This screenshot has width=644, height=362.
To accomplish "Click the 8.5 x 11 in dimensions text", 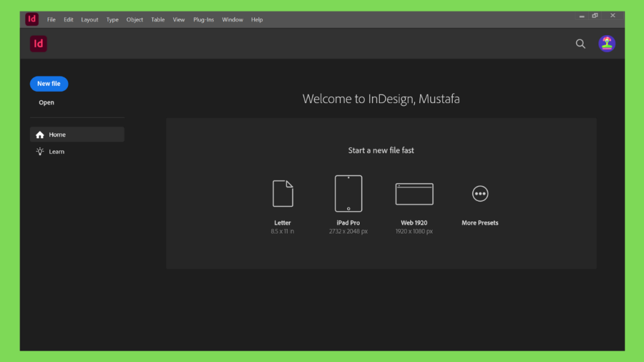I will (x=282, y=231).
